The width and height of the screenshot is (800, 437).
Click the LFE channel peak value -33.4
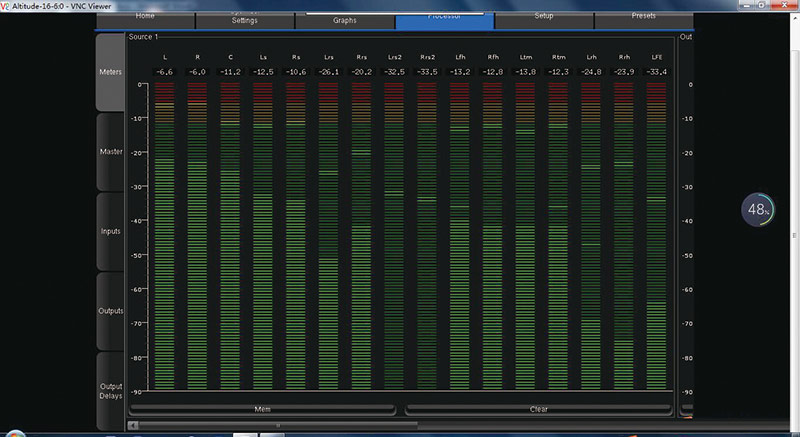657,72
